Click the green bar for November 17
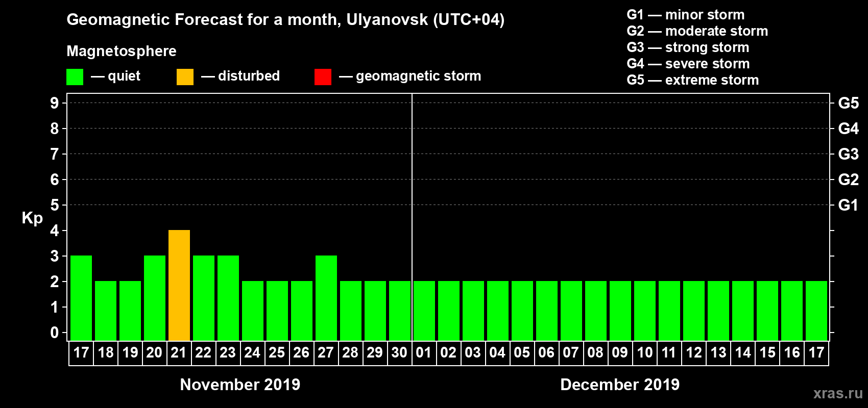The image size is (868, 408). (81, 298)
